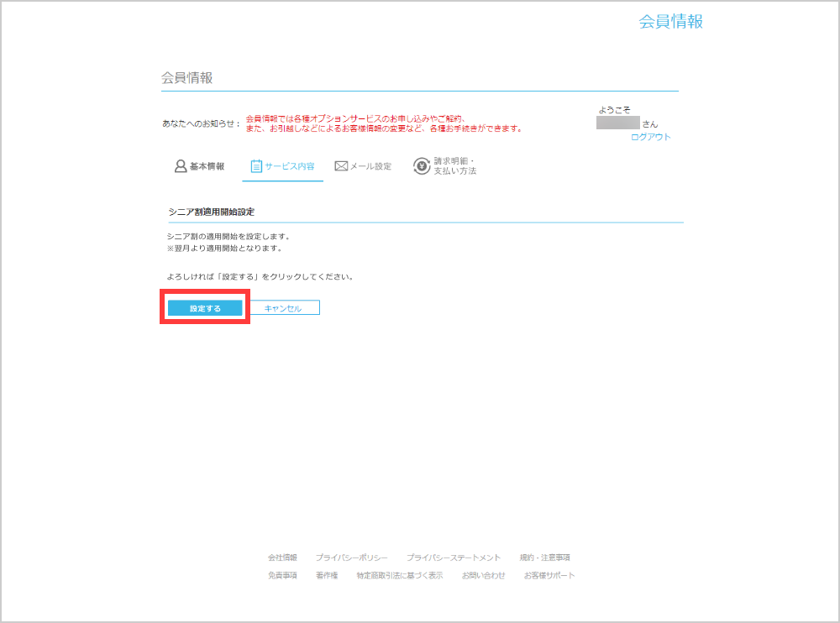Image resolution: width=840 pixels, height=623 pixels.
Task: Click the instruction よろしければ「設定する」をクリックしてください。
Action: 260,277
